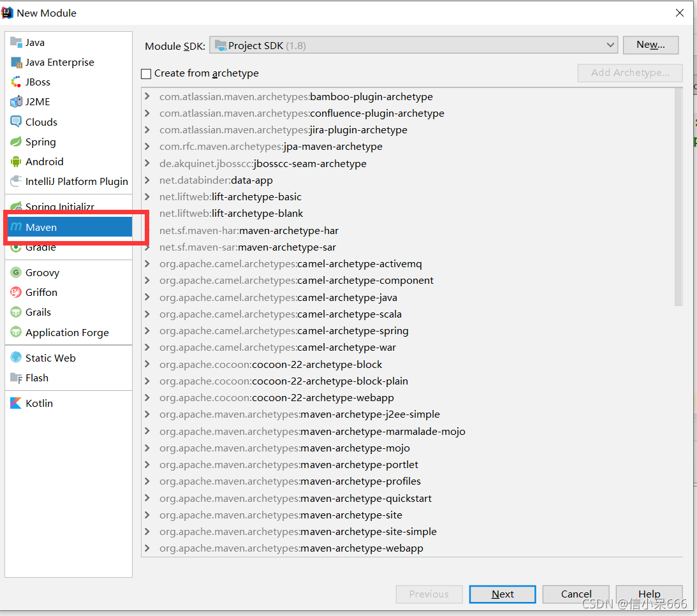Screen dimensions: 697x616
Task: Expand the maven-archetype-webapp node
Action: [147, 548]
